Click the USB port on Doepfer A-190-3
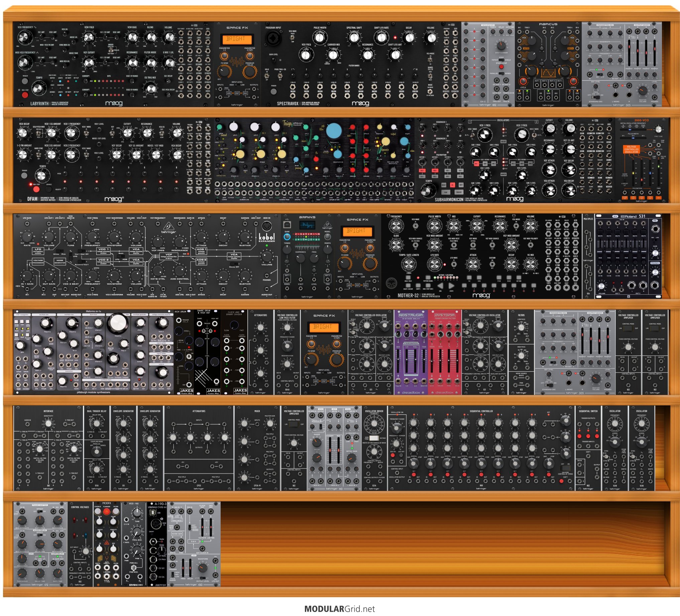This screenshot has width=680, height=616. point(153,513)
